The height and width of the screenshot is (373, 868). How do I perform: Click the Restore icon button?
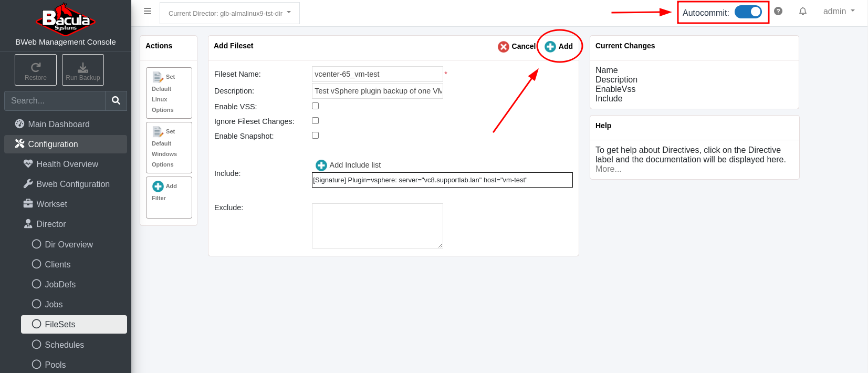[36, 70]
